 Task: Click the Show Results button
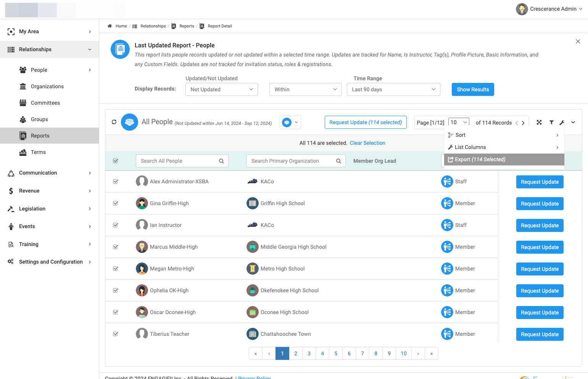[x=473, y=89]
